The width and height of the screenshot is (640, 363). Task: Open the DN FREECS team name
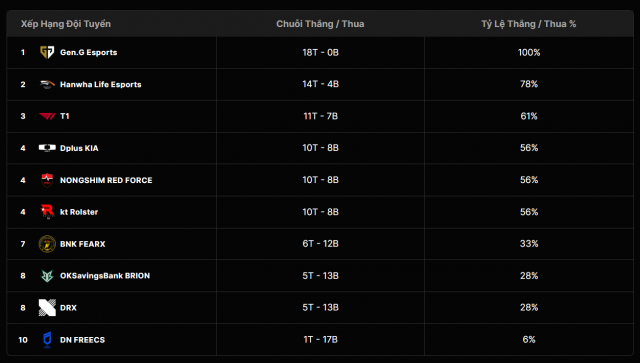click(82, 340)
